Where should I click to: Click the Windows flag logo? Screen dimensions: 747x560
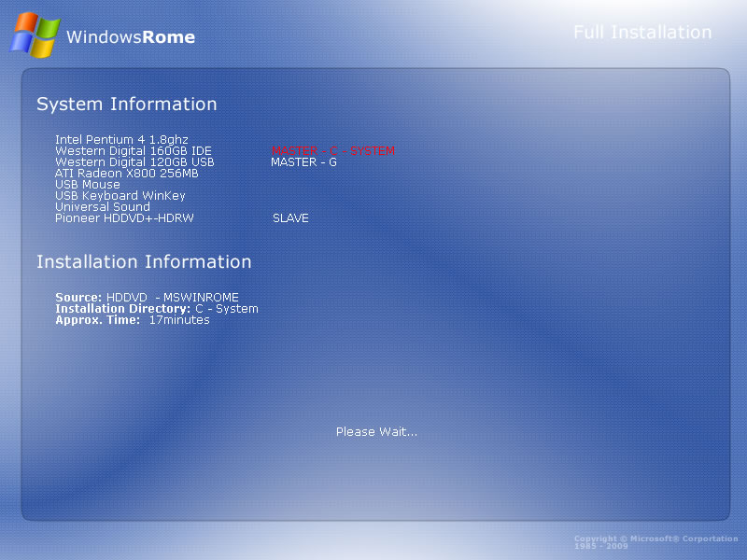coord(35,35)
